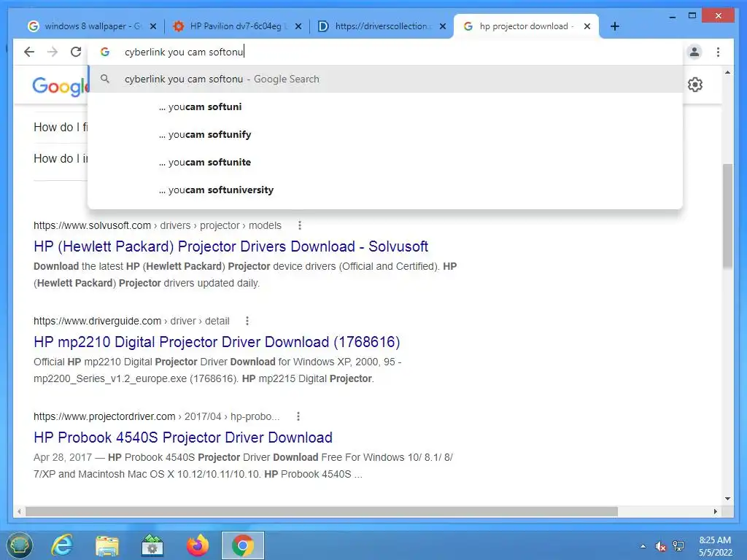Close the driverscollection tab
This screenshot has height=560, width=747.
click(x=443, y=27)
